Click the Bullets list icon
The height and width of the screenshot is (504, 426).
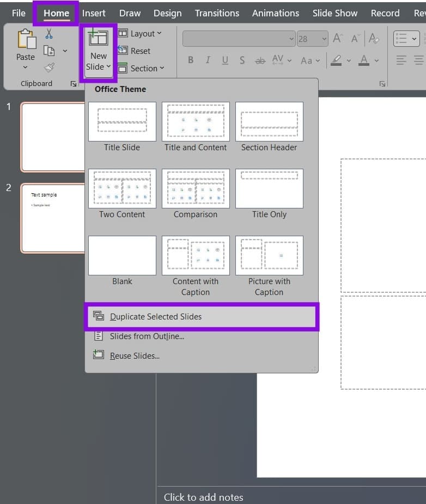click(x=401, y=39)
